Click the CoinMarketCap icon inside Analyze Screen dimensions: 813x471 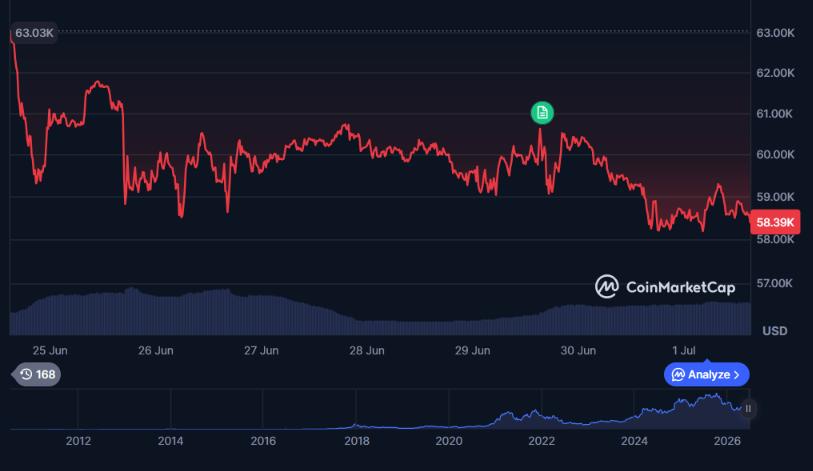(678, 375)
